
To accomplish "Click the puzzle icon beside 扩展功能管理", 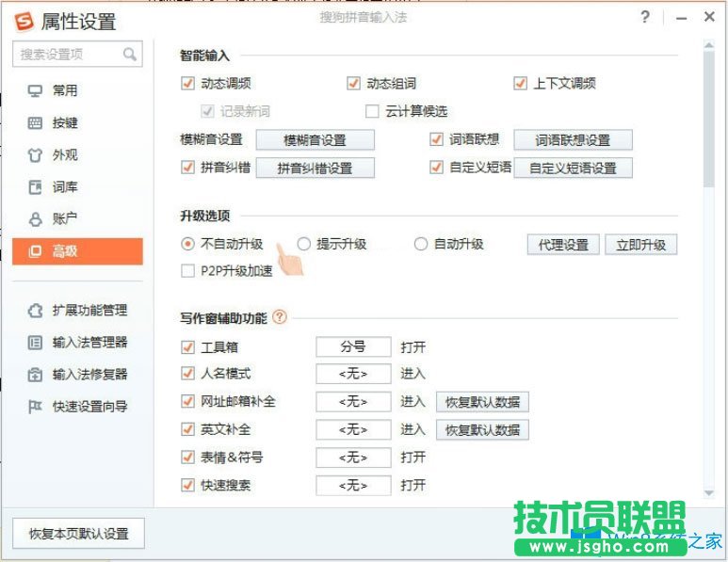I will tap(35, 311).
